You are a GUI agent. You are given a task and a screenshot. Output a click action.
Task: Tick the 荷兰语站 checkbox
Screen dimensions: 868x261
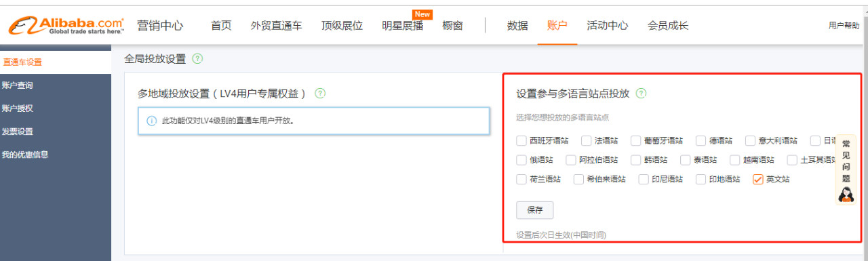tap(521, 180)
